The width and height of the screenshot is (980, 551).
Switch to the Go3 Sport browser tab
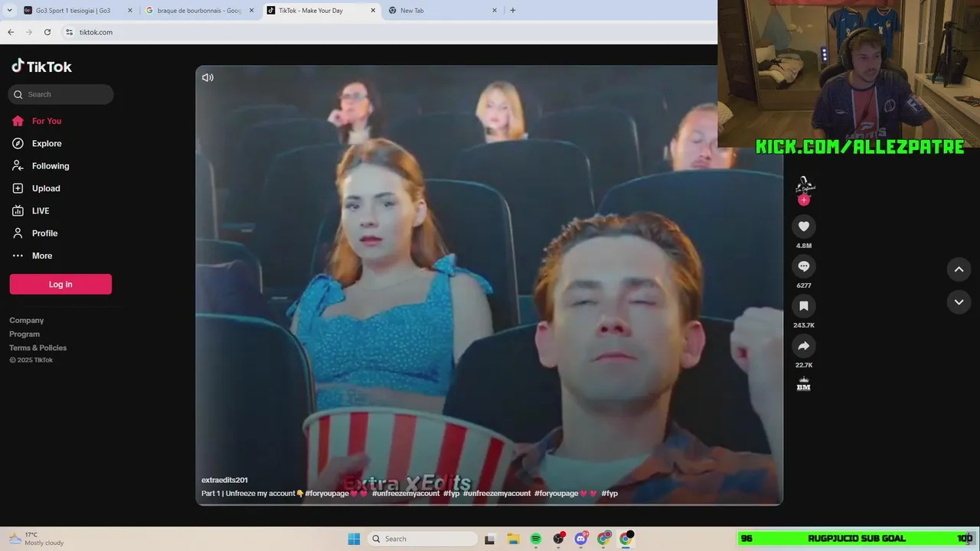pos(73,11)
